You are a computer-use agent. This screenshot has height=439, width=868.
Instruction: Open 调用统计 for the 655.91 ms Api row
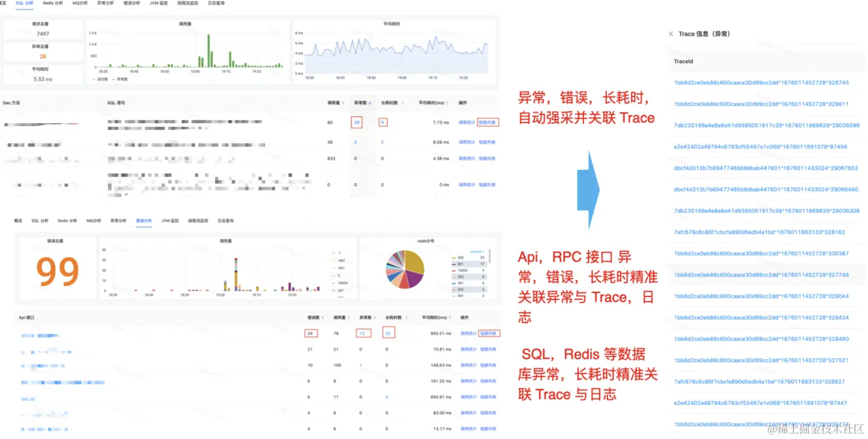click(469, 397)
